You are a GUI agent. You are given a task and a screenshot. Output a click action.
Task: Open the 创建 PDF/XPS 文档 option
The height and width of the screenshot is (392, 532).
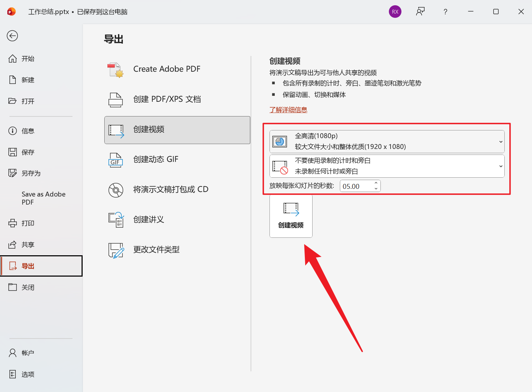[167, 99]
